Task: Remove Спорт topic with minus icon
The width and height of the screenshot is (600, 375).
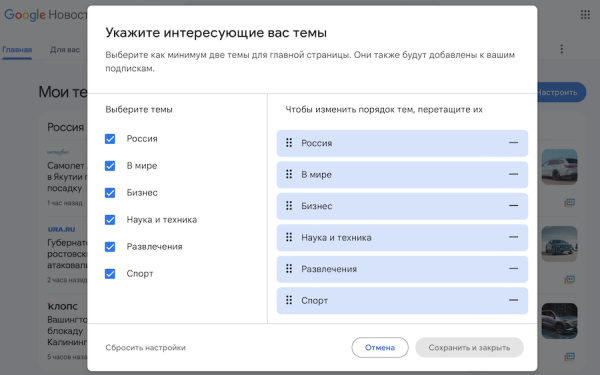Action: [x=513, y=300]
